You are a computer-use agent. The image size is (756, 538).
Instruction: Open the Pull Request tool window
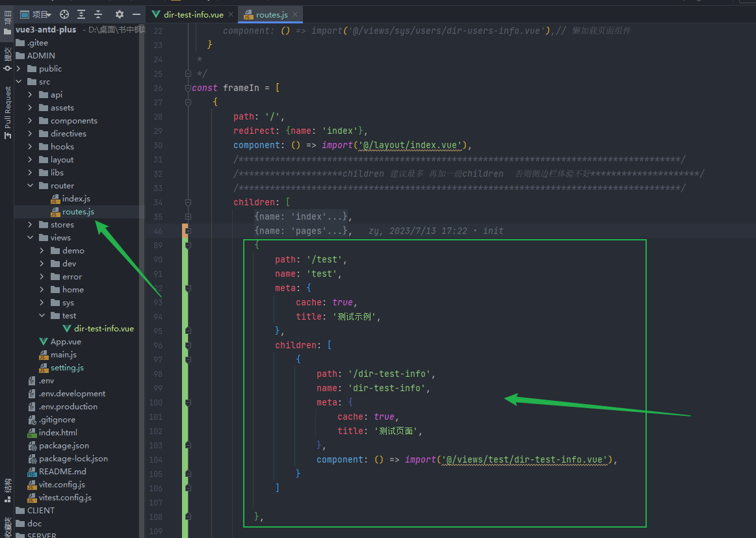click(7, 112)
